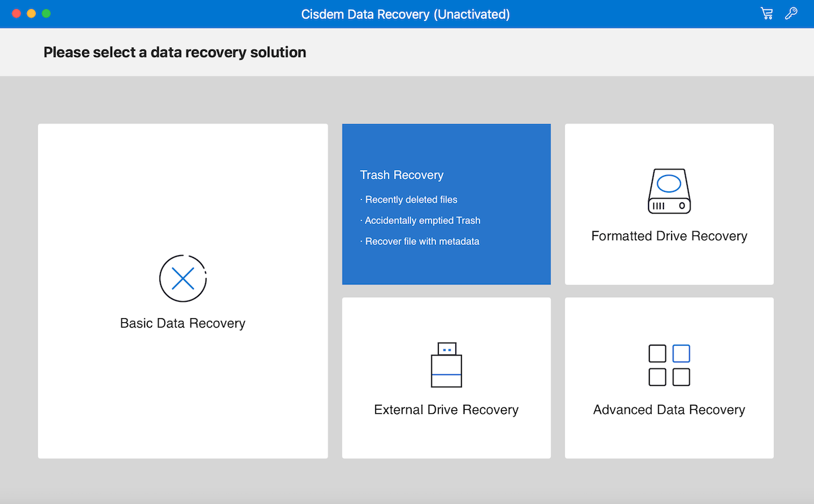Screen dimensions: 814x504
Task: Choose External Drive Recovery label
Action: (x=446, y=410)
